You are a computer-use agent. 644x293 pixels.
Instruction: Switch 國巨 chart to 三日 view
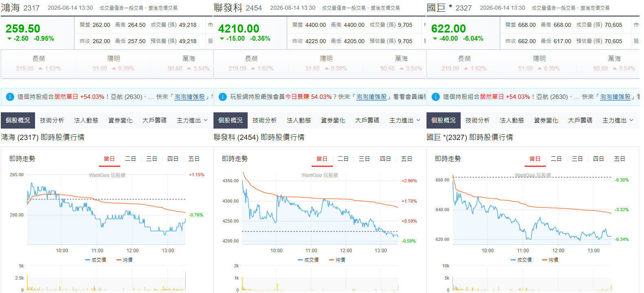(577, 159)
